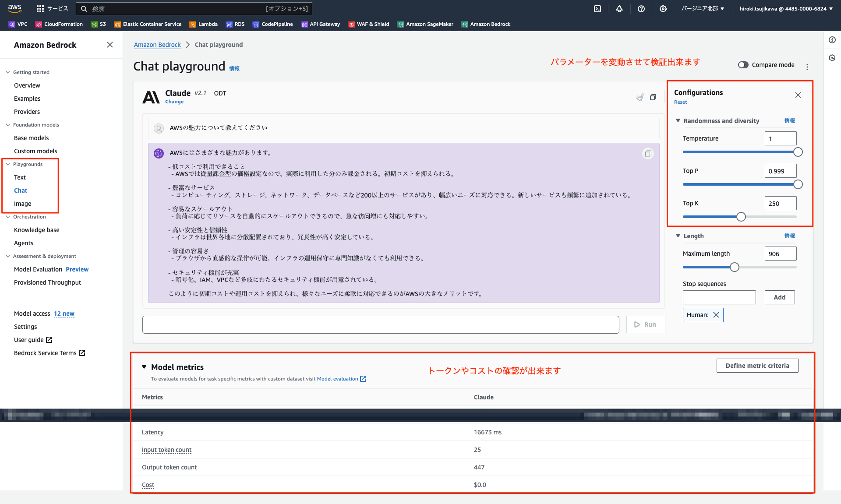The width and height of the screenshot is (841, 504).
Task: Click the copy icon beside the broom
Action: pyautogui.click(x=653, y=97)
